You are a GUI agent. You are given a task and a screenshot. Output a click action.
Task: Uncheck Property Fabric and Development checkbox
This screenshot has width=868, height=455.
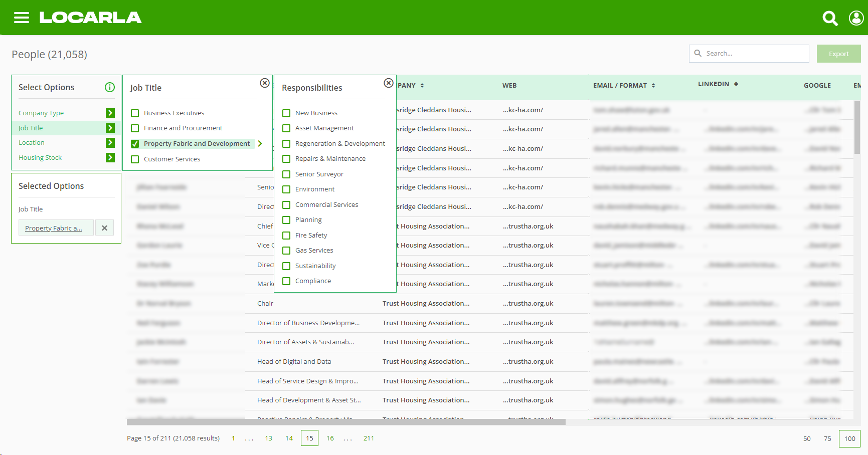pyautogui.click(x=135, y=144)
